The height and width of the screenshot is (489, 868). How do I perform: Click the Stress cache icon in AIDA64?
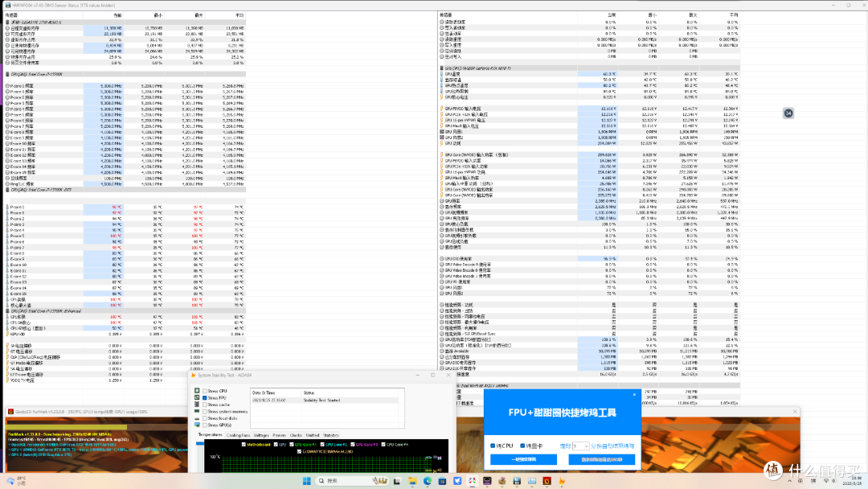click(197, 405)
